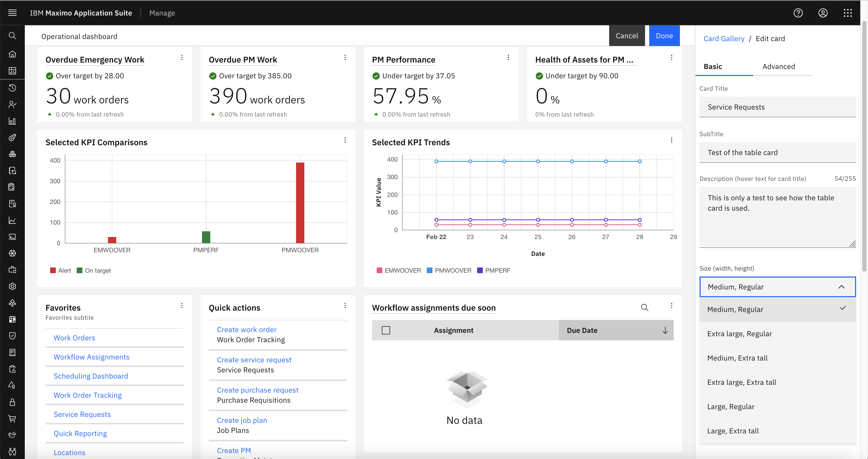Switch to the Advanced tab
The image size is (868, 459).
tap(778, 66)
